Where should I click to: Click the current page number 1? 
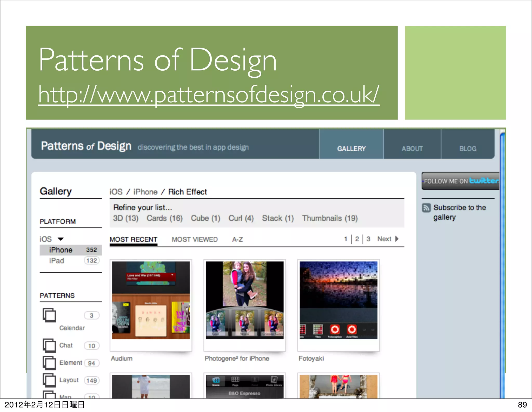[x=345, y=239]
